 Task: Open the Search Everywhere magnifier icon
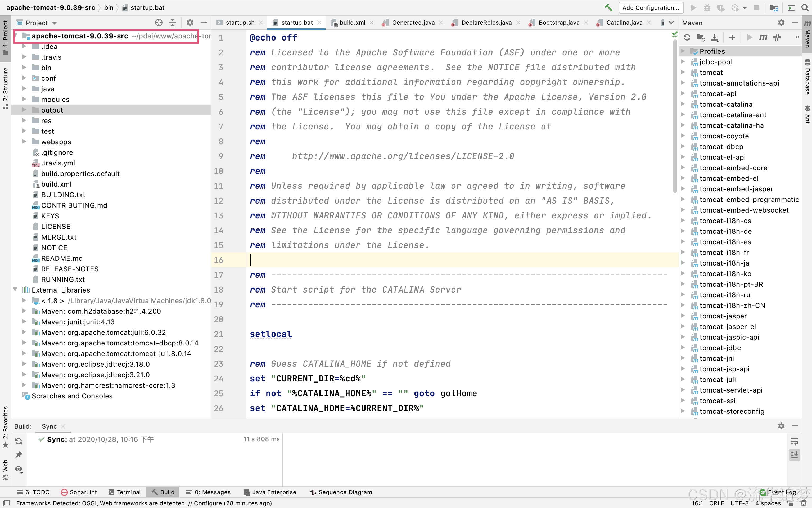tap(805, 7)
